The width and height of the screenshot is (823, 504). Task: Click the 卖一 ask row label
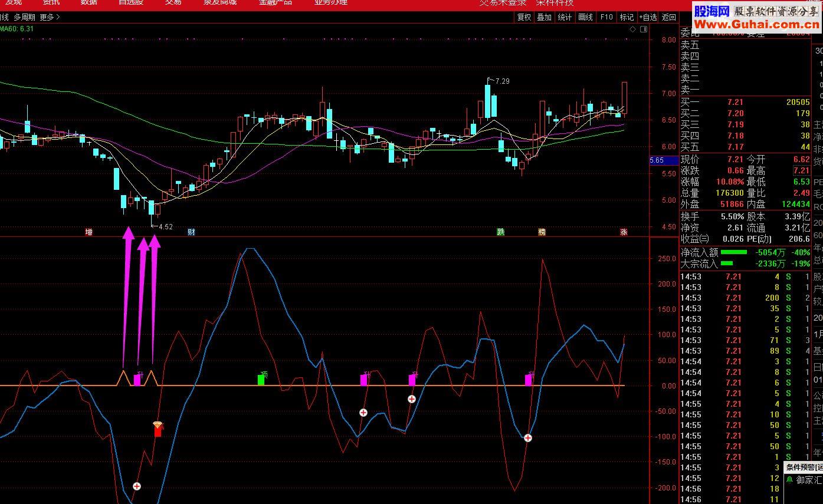(x=690, y=90)
